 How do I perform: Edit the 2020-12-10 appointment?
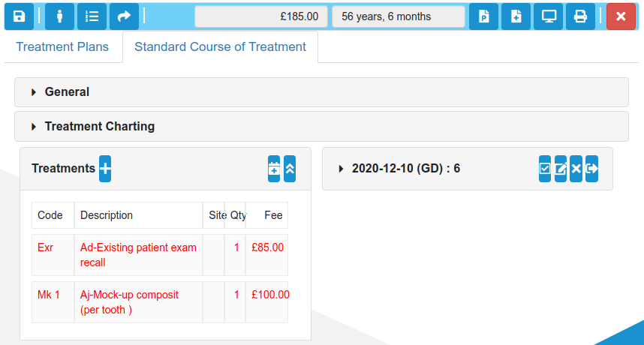click(x=560, y=169)
